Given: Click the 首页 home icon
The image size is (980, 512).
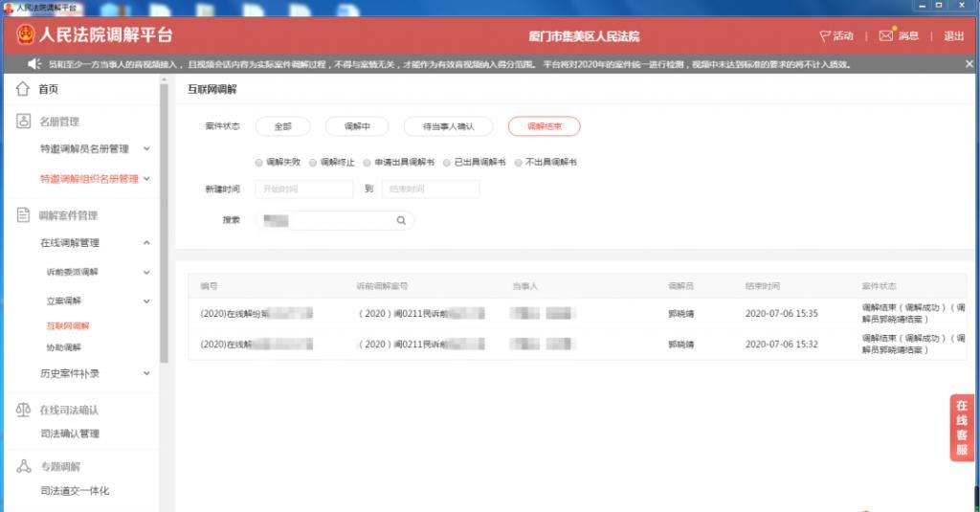Looking at the screenshot, I should click(23, 89).
